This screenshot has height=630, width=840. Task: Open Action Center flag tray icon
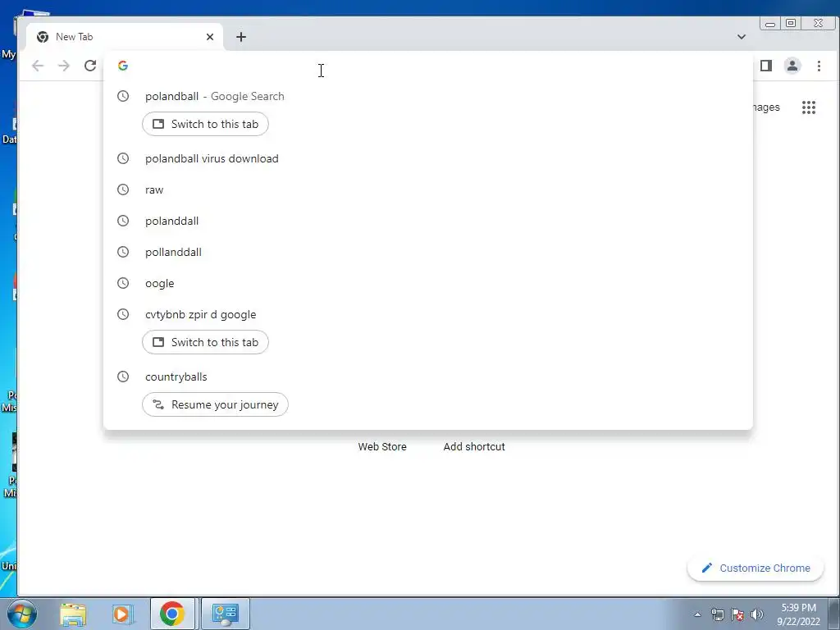[x=737, y=614]
